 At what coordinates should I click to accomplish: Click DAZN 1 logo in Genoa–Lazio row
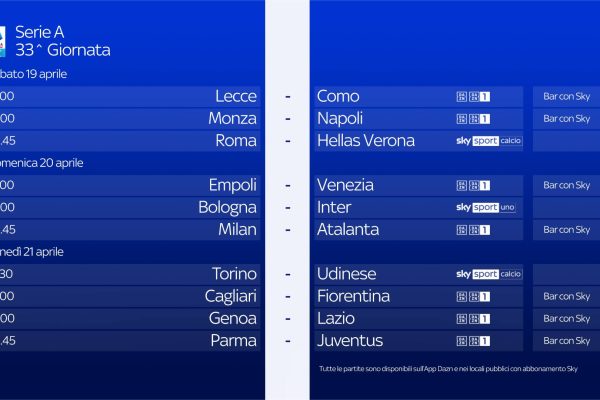point(473,318)
